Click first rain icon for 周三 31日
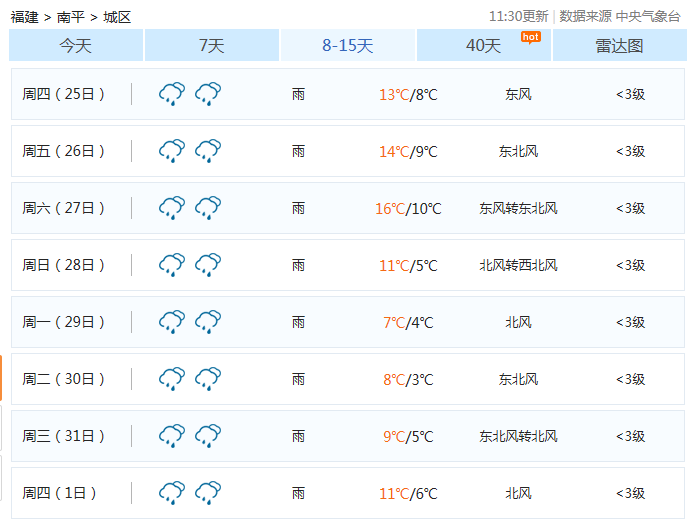 click(x=172, y=436)
